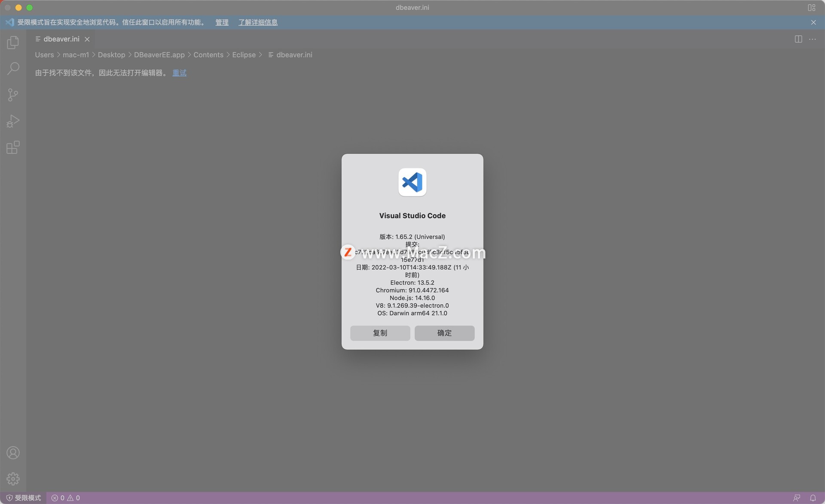Open the Extensions view
Viewport: 825px width, 504px height.
coord(13,147)
